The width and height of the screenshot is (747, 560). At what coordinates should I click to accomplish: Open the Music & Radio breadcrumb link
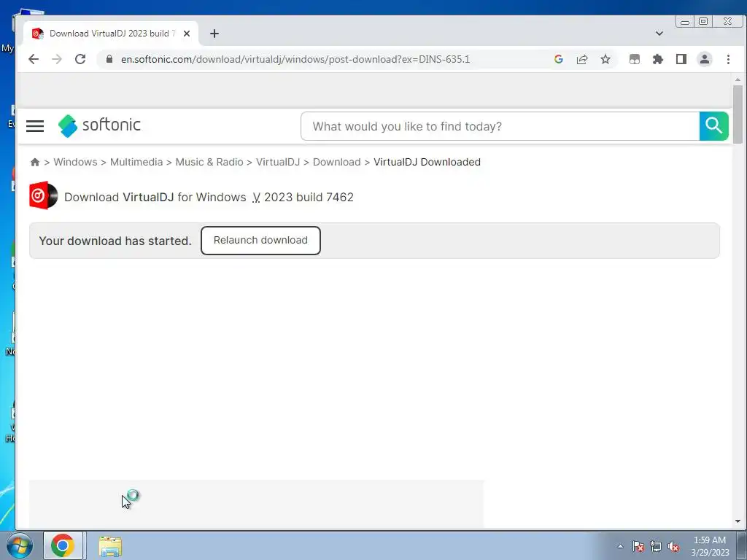pos(209,162)
